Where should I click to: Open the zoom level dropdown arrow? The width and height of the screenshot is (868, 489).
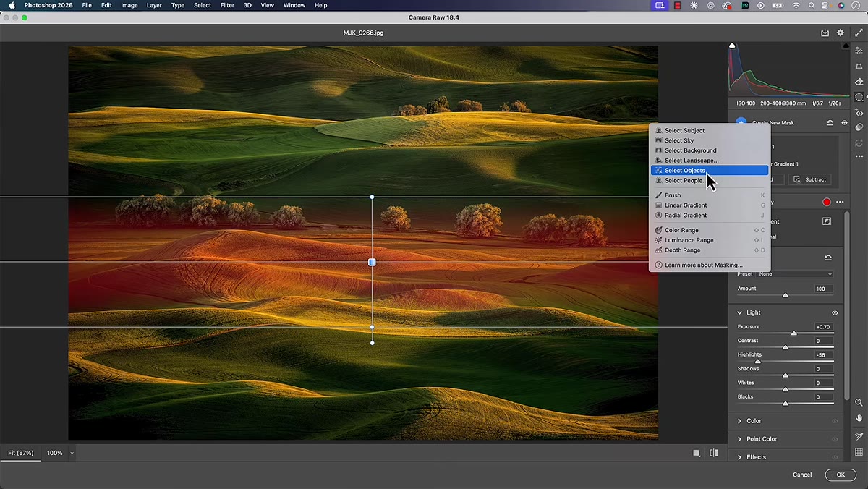(x=72, y=453)
